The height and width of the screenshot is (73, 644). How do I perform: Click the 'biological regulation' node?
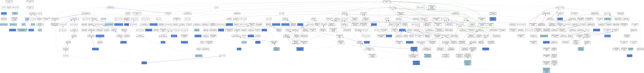click(x=421, y=7)
